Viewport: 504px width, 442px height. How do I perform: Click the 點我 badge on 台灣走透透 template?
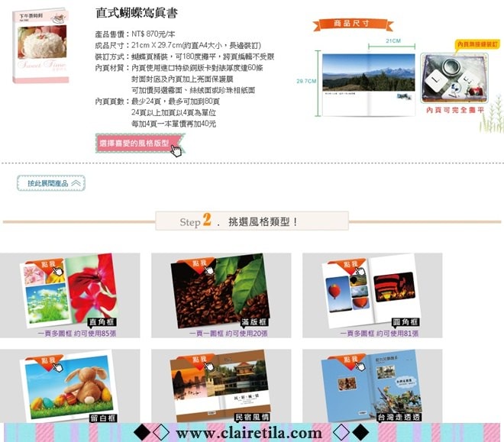click(349, 361)
